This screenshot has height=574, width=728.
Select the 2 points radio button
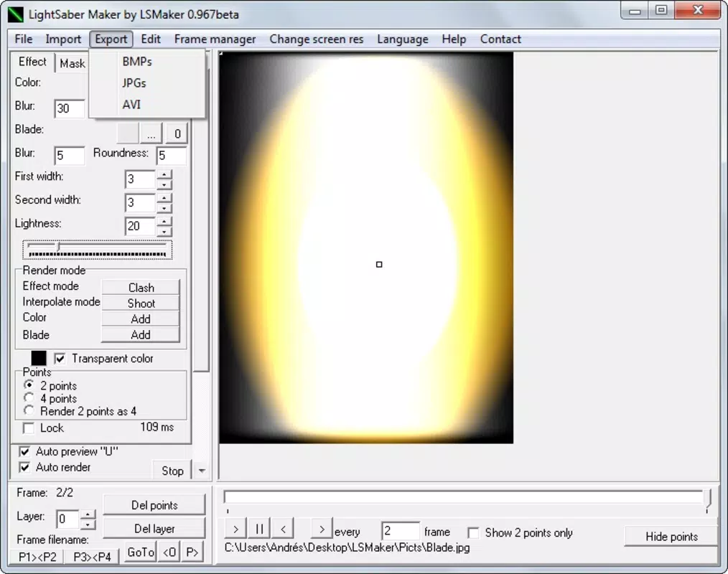[29, 385]
